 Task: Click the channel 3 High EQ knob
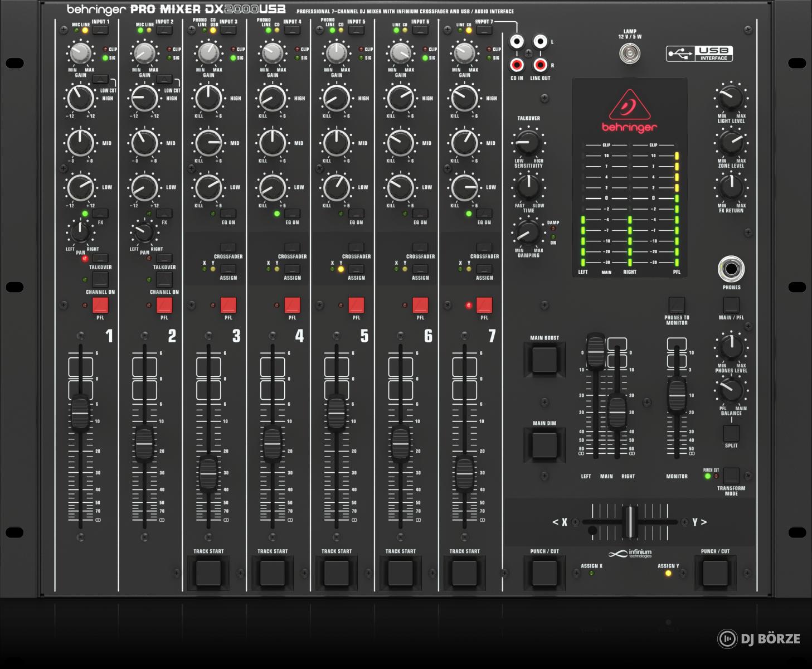click(x=208, y=98)
